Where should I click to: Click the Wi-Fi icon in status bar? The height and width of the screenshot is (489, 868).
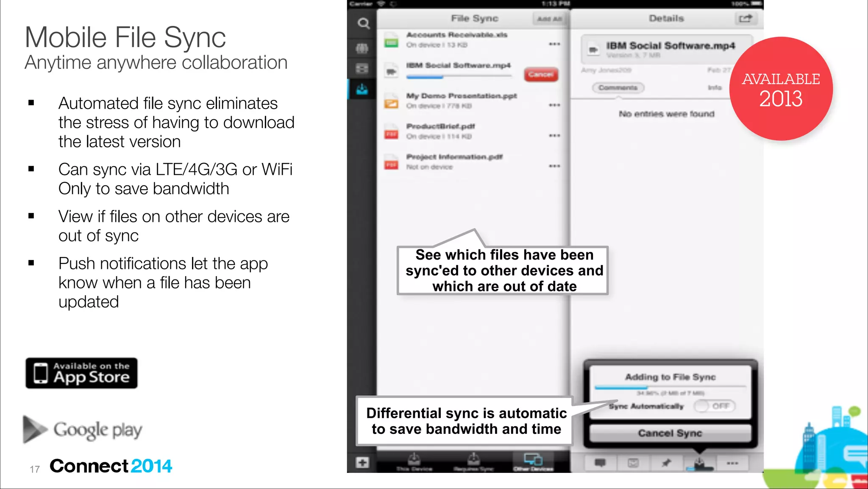381,4
